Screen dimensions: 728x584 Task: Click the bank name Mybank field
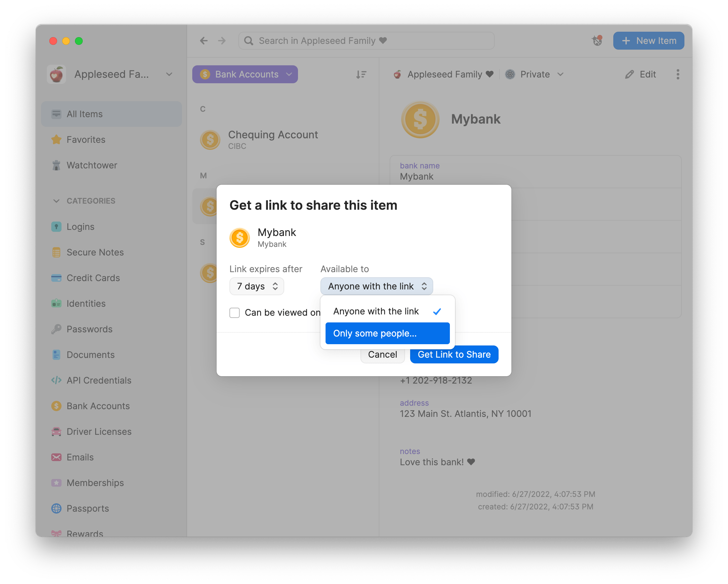pyautogui.click(x=535, y=172)
